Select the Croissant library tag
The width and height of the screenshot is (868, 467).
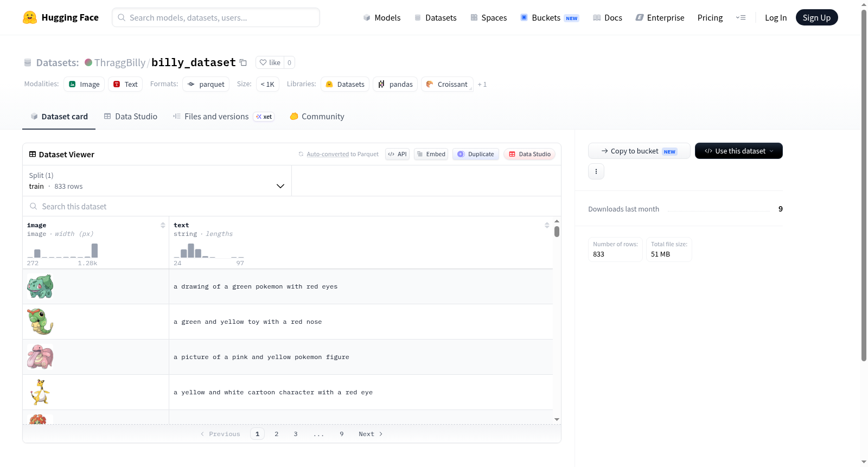(x=447, y=84)
